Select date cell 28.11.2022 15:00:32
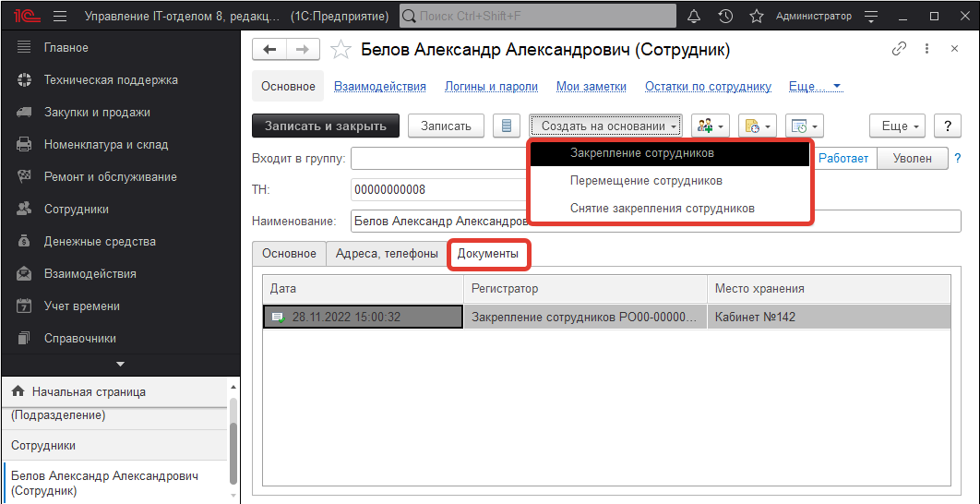The image size is (980, 504). 364,317
